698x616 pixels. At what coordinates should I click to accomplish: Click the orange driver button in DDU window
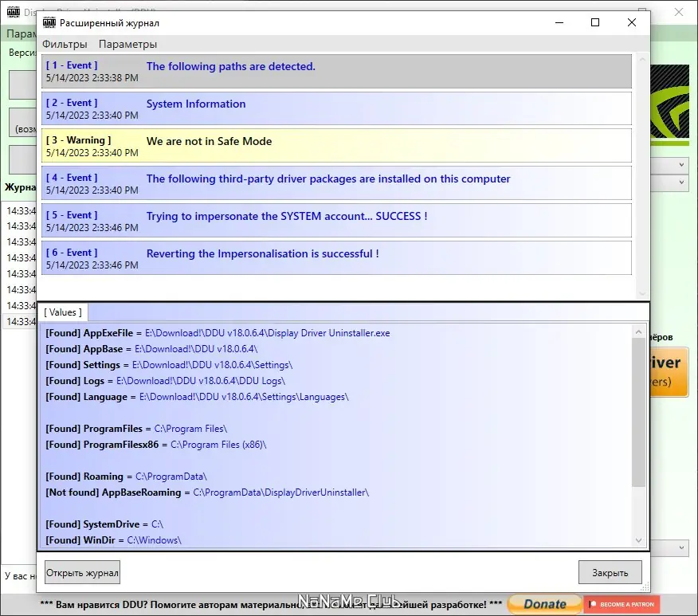tap(669, 371)
